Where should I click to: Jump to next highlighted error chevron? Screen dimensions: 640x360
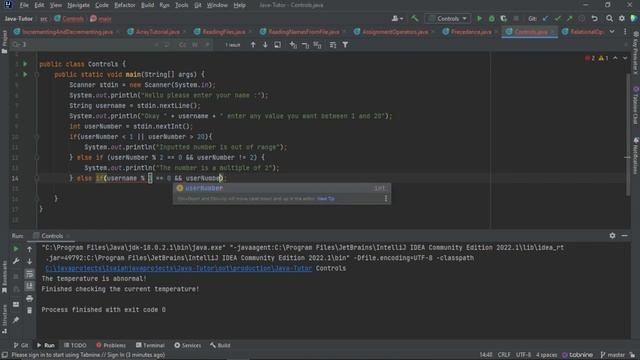pyautogui.click(x=625, y=58)
